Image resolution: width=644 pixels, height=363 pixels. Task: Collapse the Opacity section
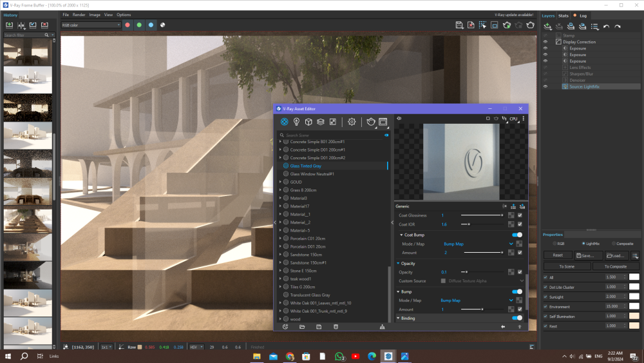399,264
